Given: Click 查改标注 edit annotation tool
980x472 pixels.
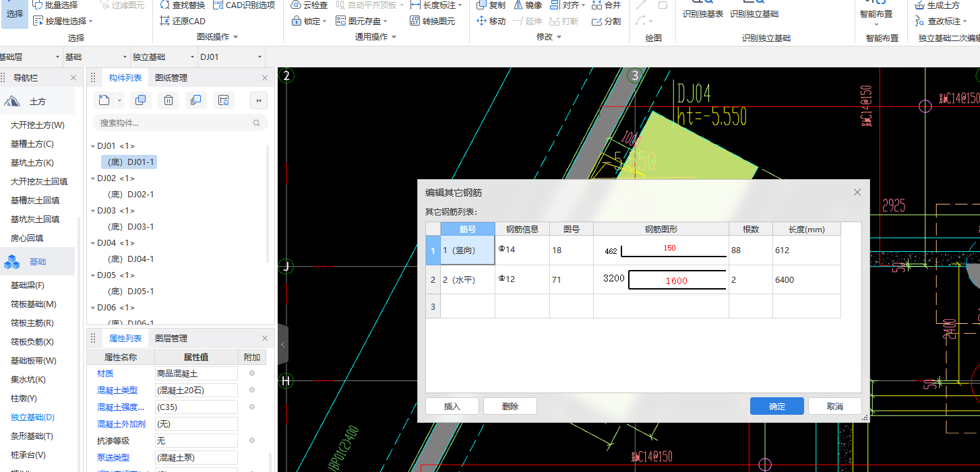Looking at the screenshot, I should [941, 22].
